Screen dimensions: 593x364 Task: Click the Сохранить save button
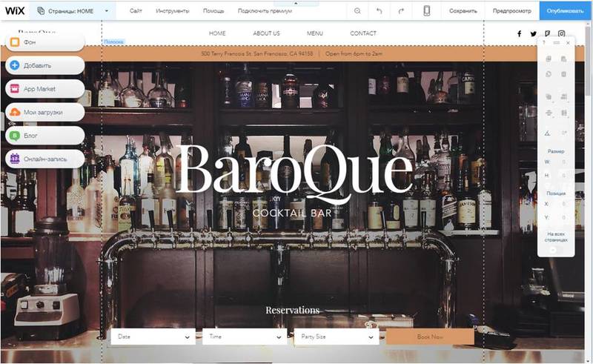(463, 11)
